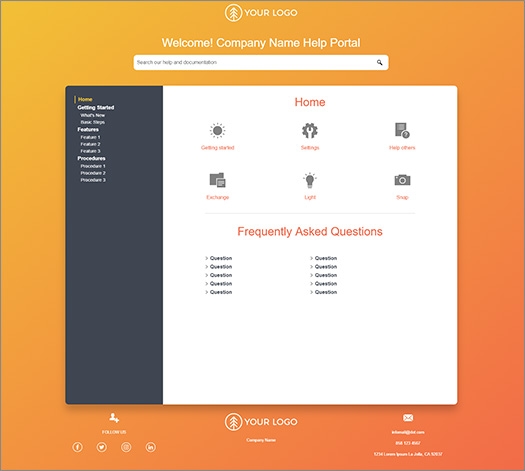
Task: Click the footer YOUR LOGO tree icon
Action: [233, 422]
